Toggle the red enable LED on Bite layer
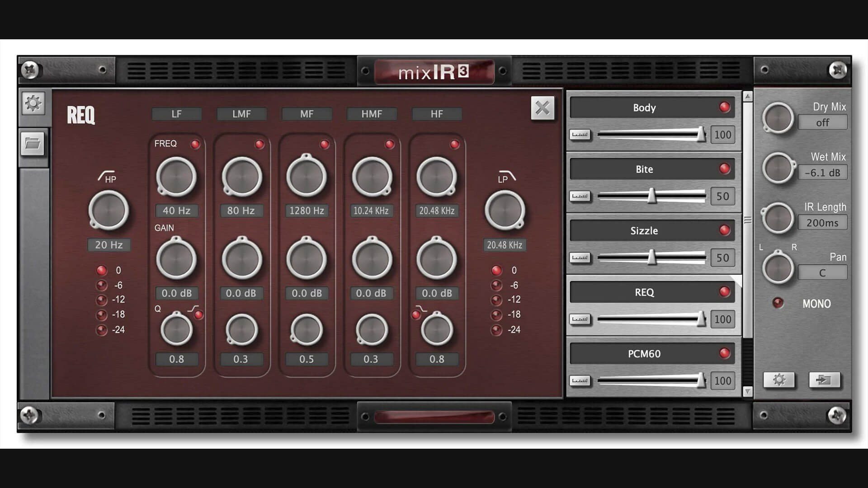Viewport: 868px width, 488px height. point(725,169)
